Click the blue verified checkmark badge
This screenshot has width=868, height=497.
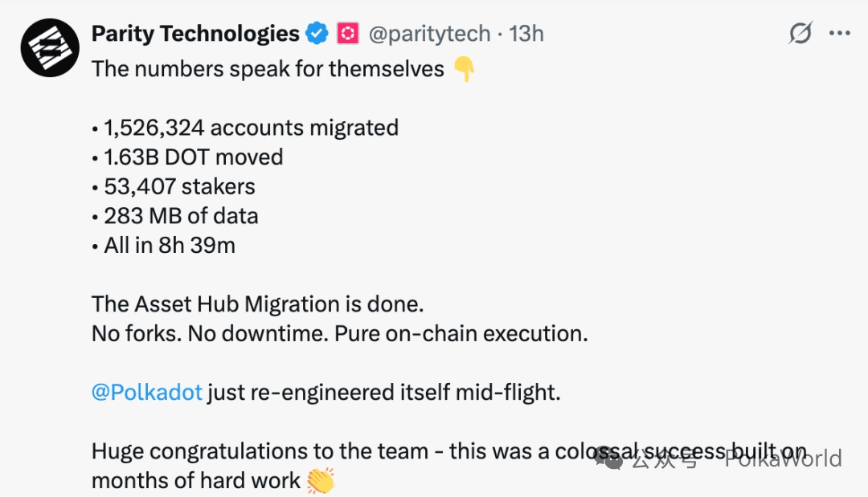317,34
